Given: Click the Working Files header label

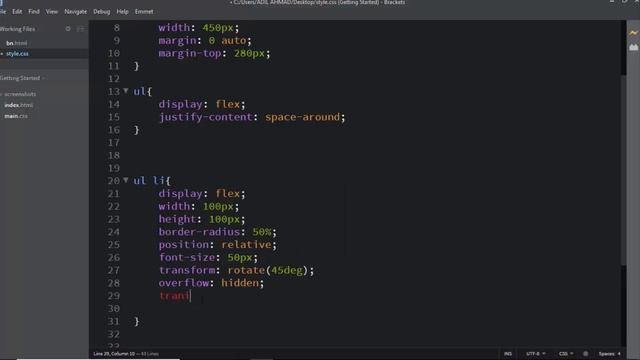Looking at the screenshot, I should [18, 29].
